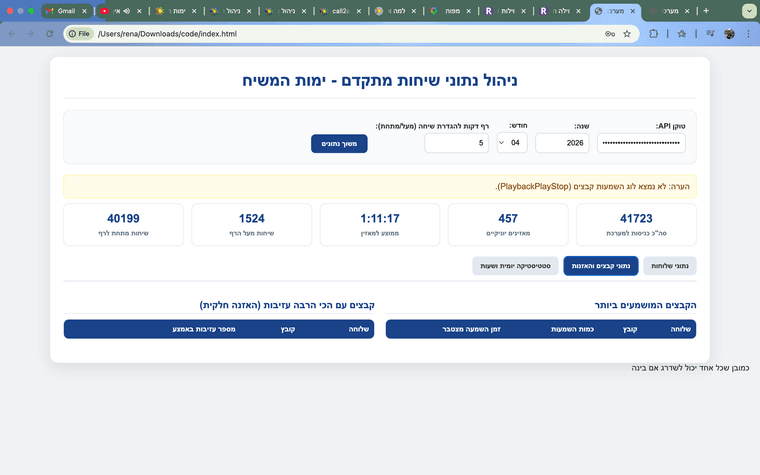Viewport: 760px width, 475px height.
Task: Close the call2all tab
Action: click(359, 11)
